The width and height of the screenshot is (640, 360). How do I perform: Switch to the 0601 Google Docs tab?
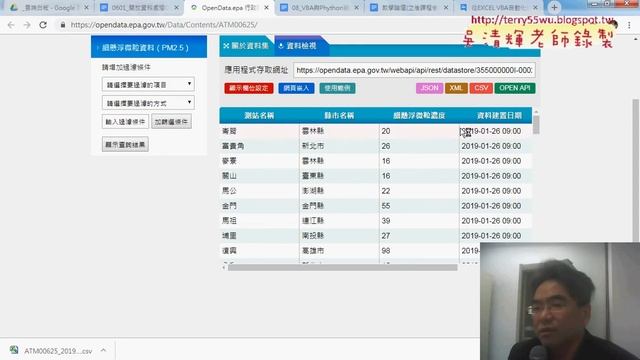coord(139,7)
